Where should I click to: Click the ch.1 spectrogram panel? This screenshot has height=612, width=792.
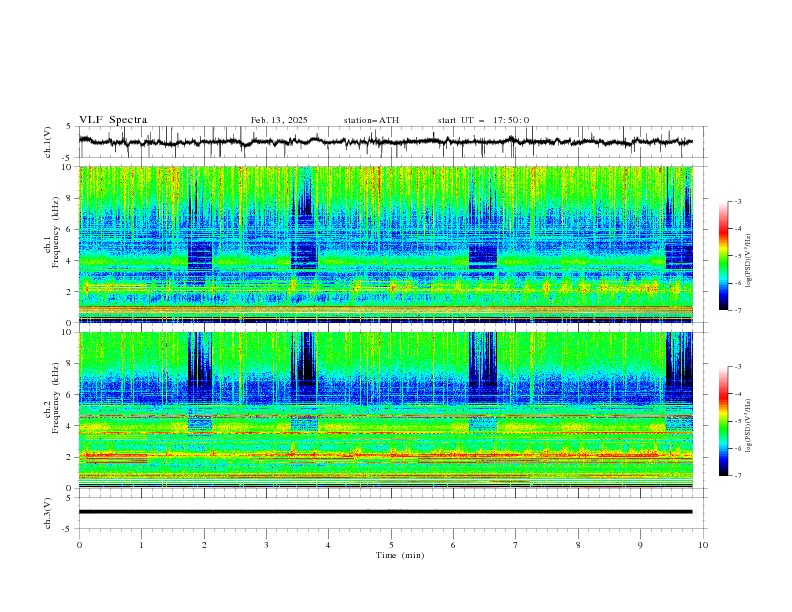(x=385, y=244)
